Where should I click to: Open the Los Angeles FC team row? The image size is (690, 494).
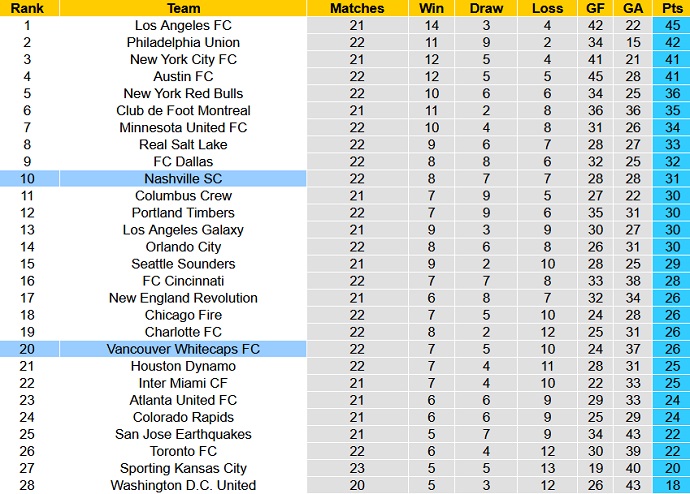tap(183, 26)
